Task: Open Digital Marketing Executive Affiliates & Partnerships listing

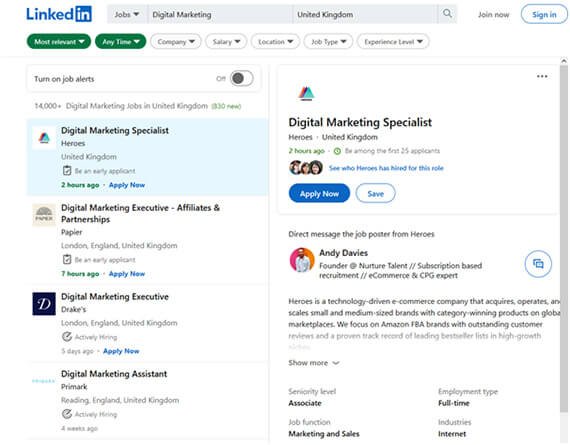Action: pos(140,213)
